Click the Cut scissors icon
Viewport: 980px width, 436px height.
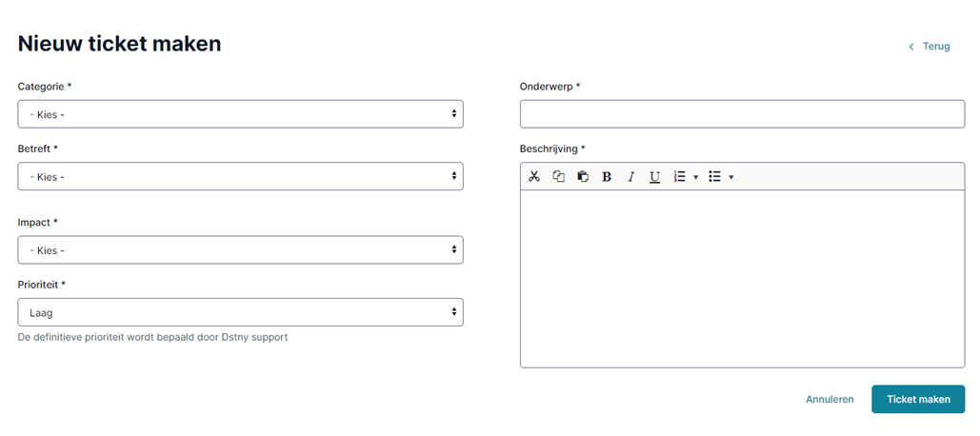point(533,177)
